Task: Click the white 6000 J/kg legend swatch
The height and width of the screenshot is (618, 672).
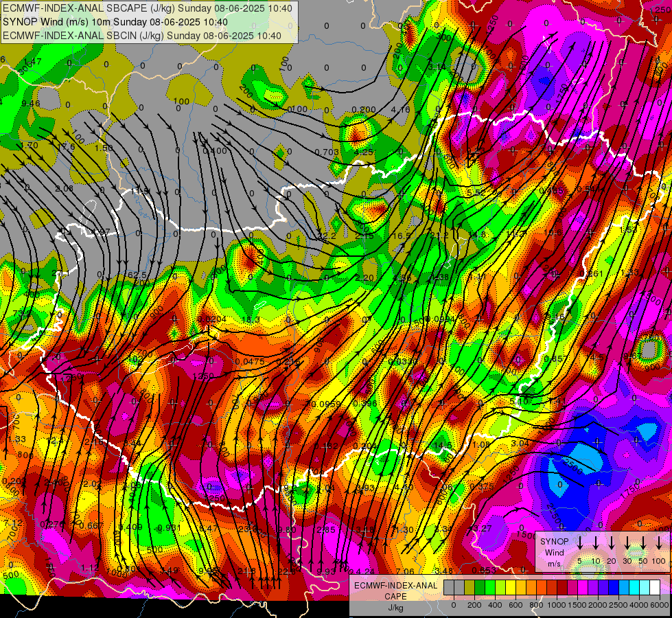Action: (x=654, y=587)
